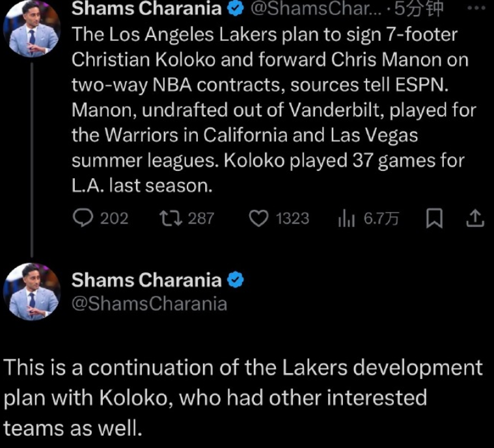Click the verified badge beside lower Shams Charania
Viewport: 494px width, 448px height.
pyautogui.click(x=236, y=280)
